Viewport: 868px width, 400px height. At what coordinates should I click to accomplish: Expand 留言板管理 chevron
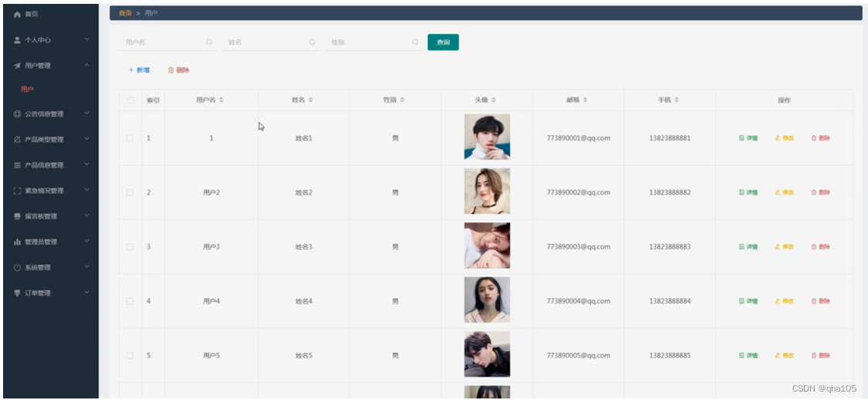point(87,215)
